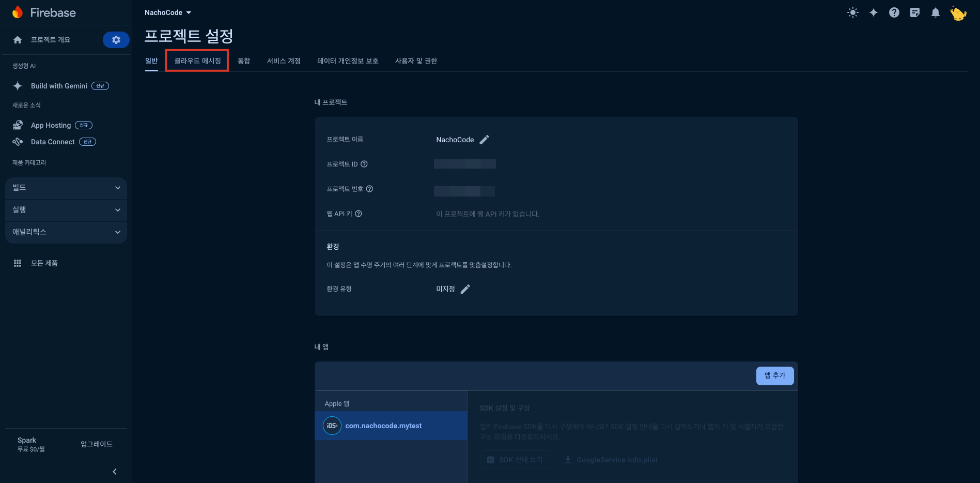Open the notifications bell
The image size is (980, 483).
tap(936, 12)
